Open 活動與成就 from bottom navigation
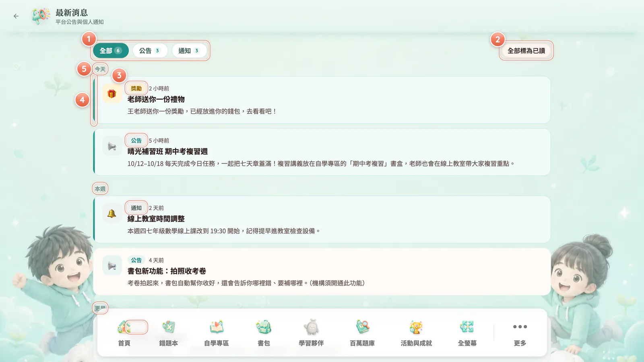The image size is (644, 362). click(416, 333)
